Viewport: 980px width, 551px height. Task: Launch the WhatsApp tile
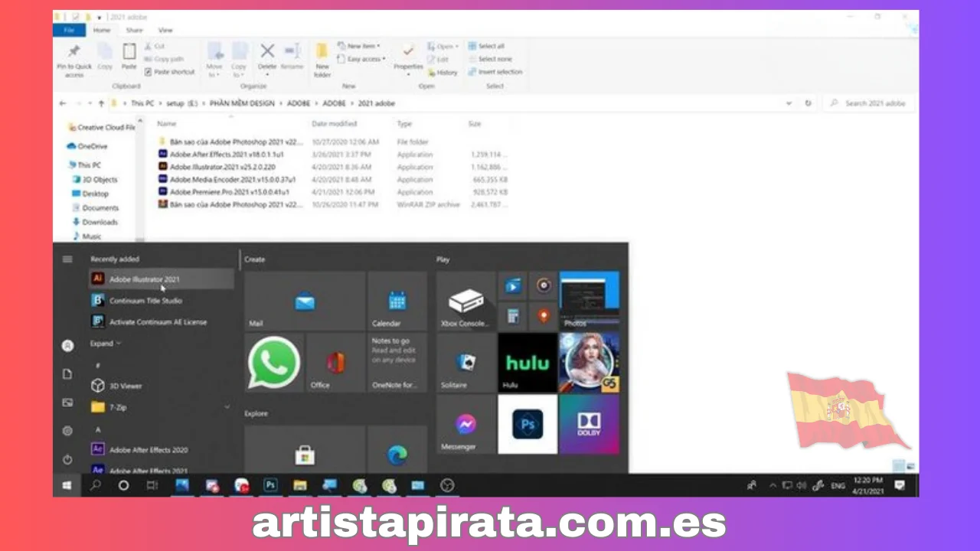coord(274,363)
